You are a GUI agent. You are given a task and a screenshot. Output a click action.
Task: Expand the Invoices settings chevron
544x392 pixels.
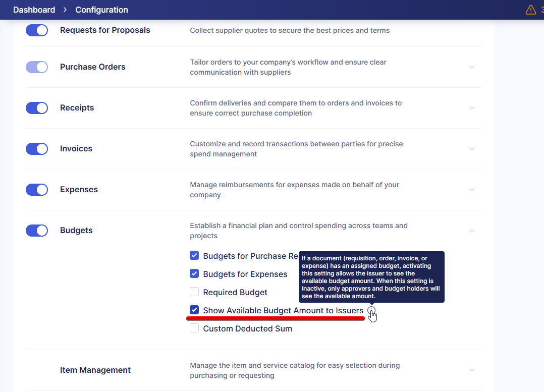tap(472, 149)
